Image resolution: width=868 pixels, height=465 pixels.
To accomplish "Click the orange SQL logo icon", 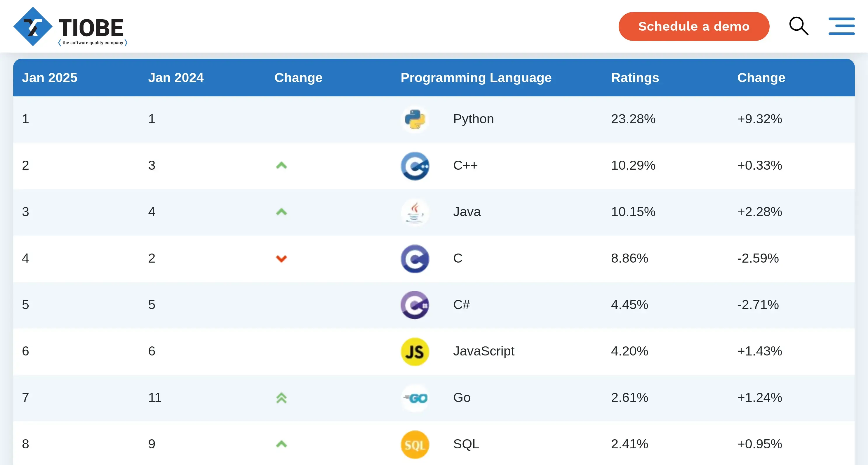I will (x=415, y=445).
